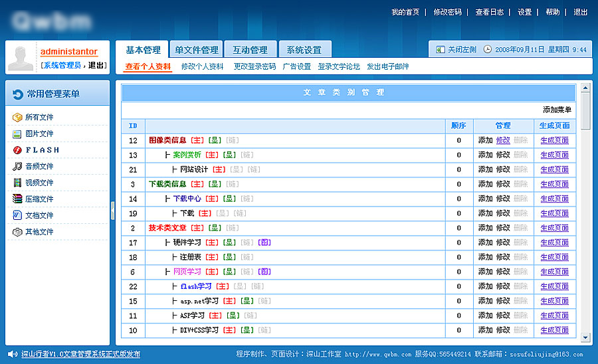Toggle [图] tag on 硬件学习 row

264,242
